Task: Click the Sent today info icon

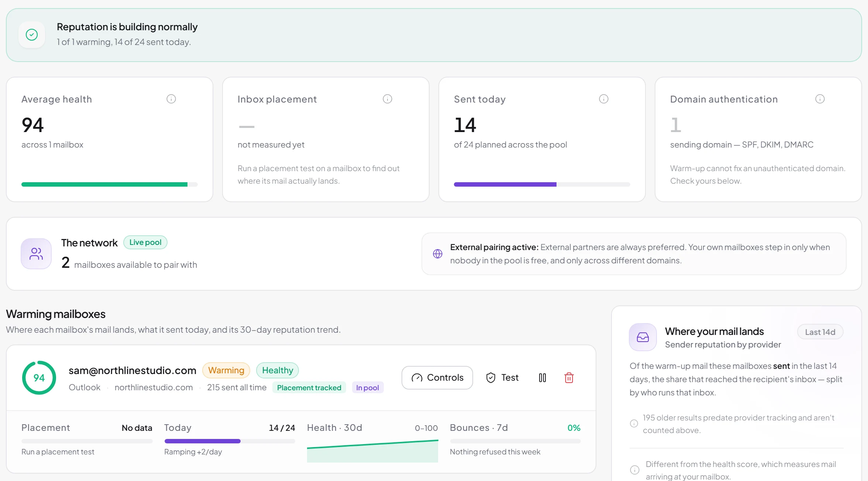Action: pos(604,99)
